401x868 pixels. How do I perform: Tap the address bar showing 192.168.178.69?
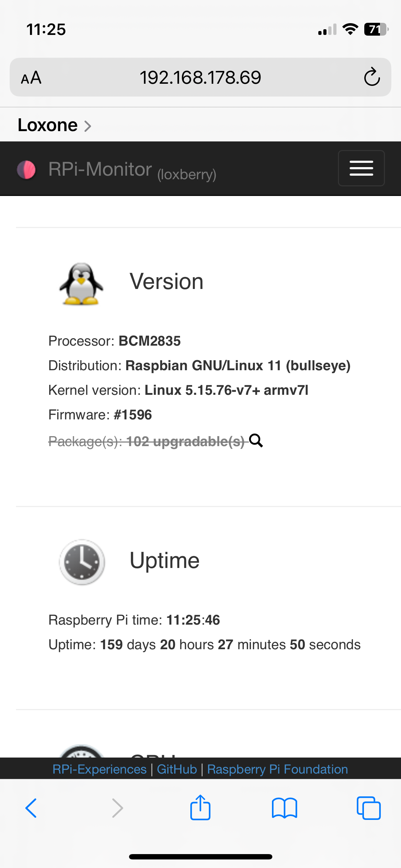[x=200, y=77]
